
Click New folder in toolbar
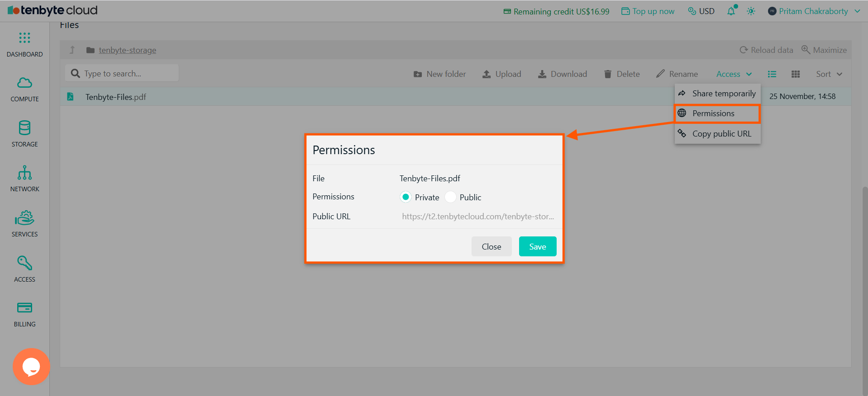coord(439,74)
